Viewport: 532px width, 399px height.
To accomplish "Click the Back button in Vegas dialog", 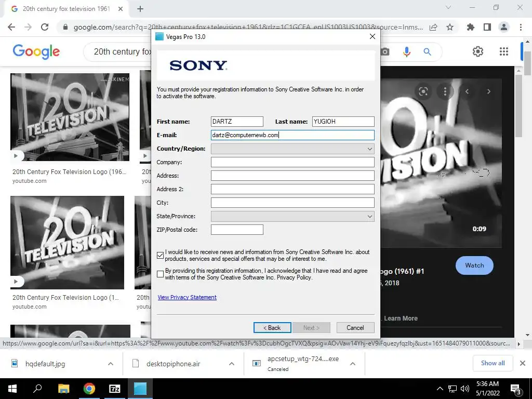I will pyautogui.click(x=272, y=328).
